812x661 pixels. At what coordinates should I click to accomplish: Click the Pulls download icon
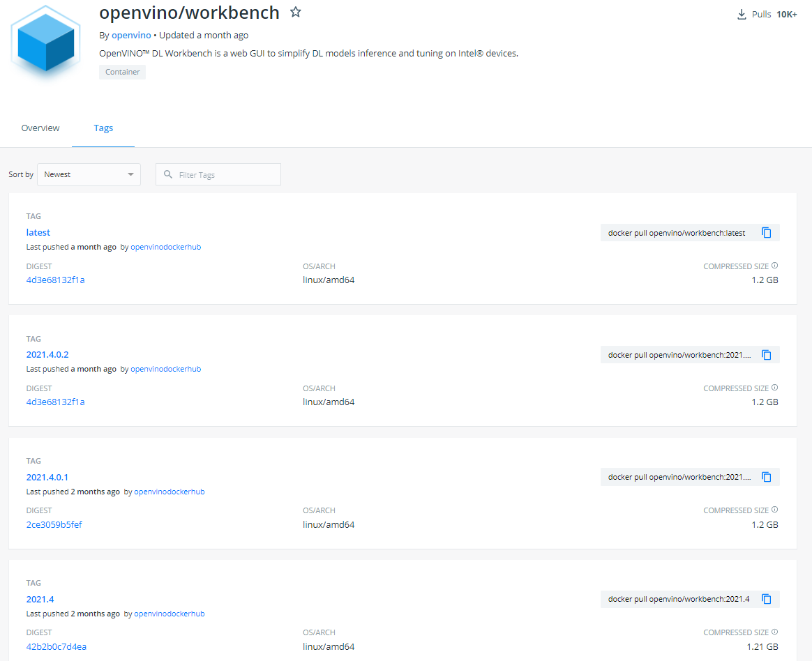[741, 13]
